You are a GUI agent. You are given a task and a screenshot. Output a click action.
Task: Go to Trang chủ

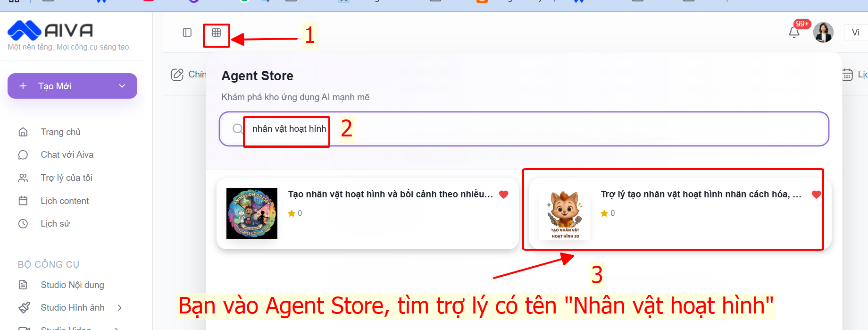(x=60, y=132)
